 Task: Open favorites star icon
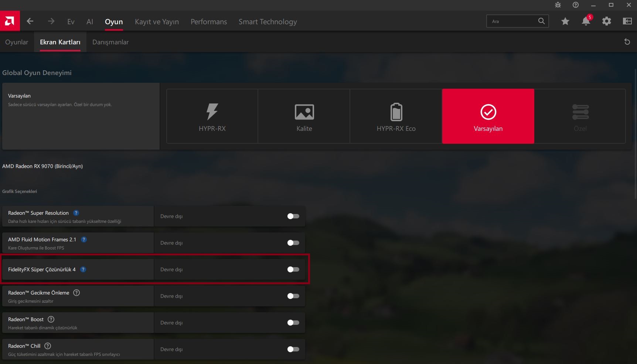[565, 21]
